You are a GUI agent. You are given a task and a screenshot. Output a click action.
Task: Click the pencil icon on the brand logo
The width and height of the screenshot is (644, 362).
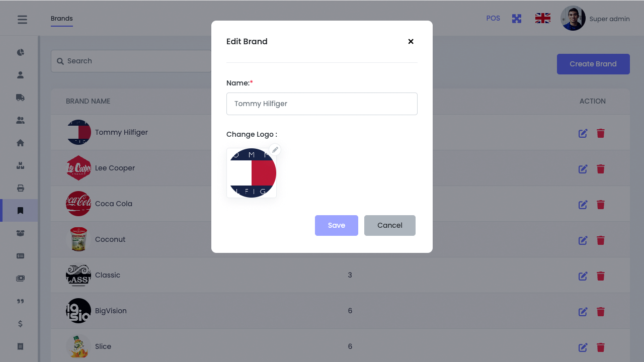pos(275,150)
